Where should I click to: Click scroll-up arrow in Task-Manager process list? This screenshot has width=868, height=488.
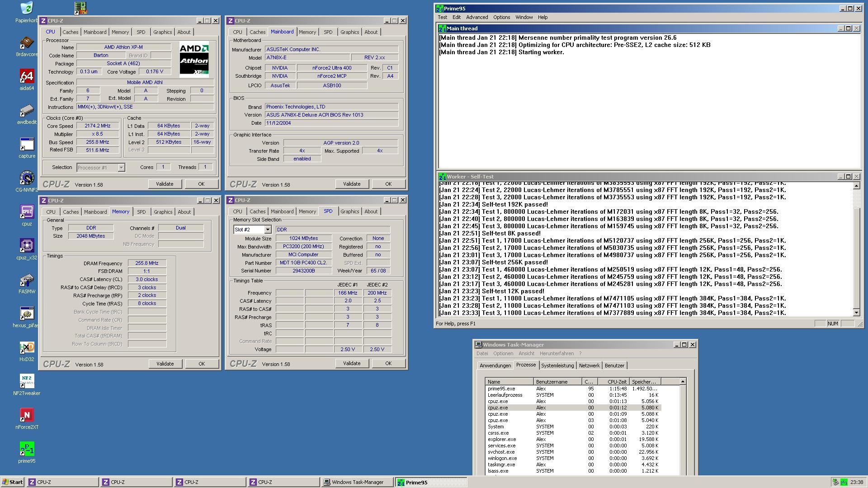point(683,382)
